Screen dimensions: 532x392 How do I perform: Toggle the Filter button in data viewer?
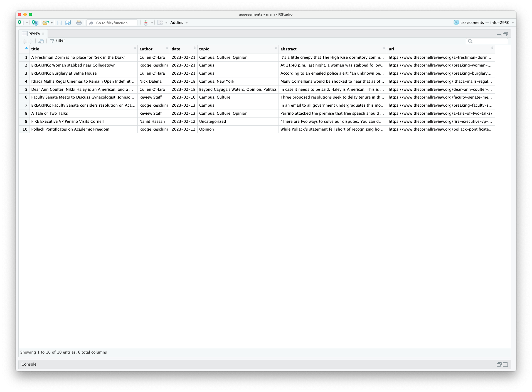(58, 41)
